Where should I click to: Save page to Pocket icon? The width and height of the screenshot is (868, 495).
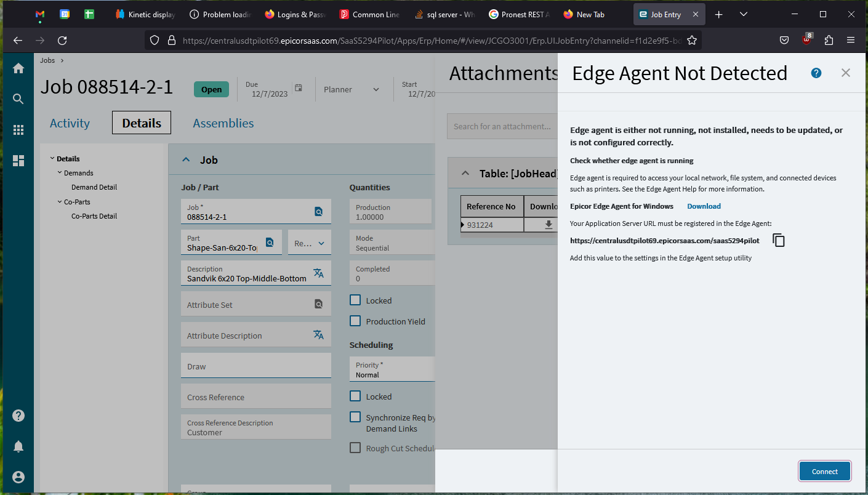(784, 40)
